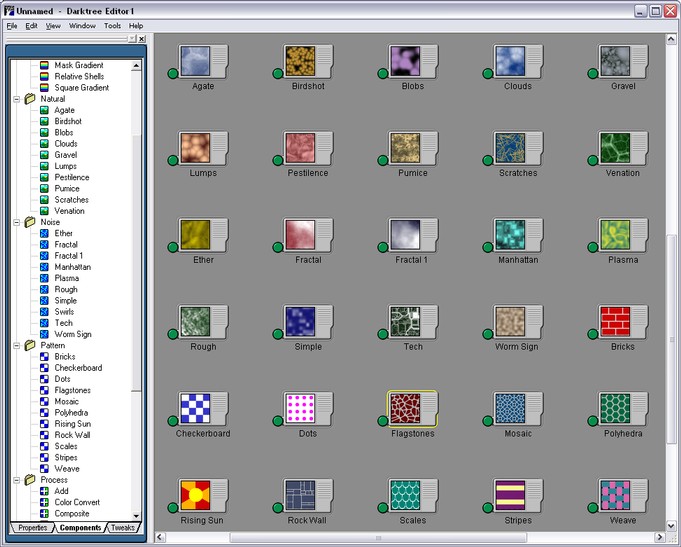This screenshot has height=547, width=681.
Task: Pick the Plasma component node
Action: tap(623, 235)
